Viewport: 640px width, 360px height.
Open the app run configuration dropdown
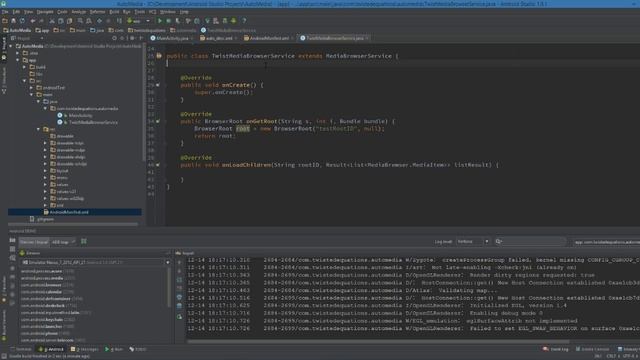(x=139, y=21)
